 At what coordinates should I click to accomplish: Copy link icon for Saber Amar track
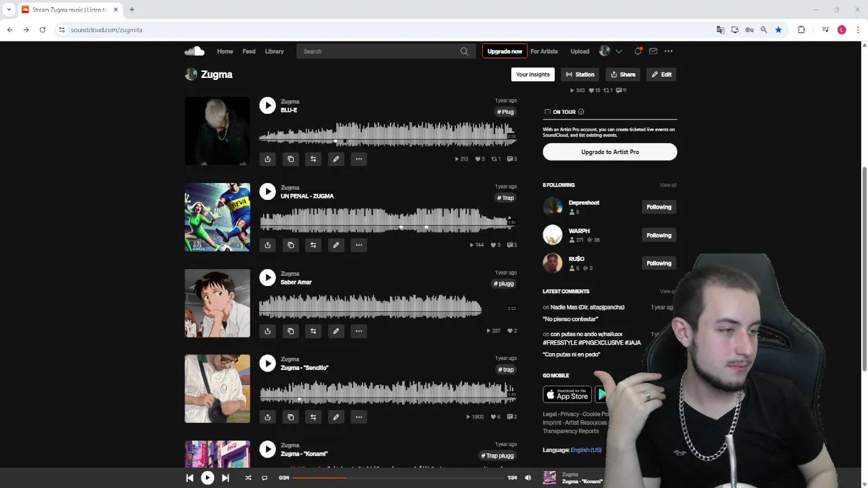[x=290, y=331]
